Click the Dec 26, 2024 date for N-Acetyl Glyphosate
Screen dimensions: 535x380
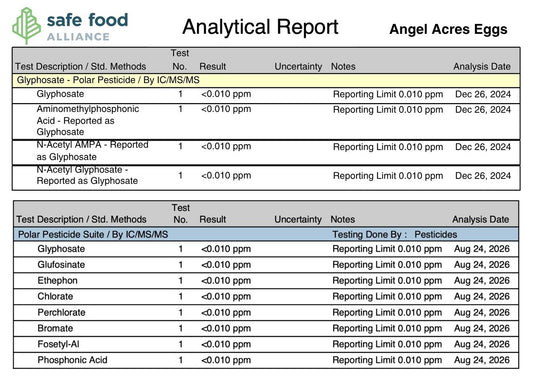coord(483,176)
